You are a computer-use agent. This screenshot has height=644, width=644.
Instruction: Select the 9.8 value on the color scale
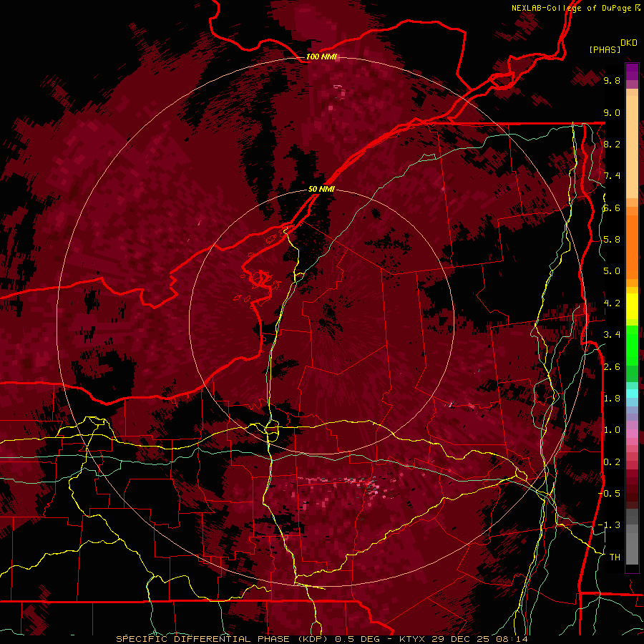tap(612, 80)
